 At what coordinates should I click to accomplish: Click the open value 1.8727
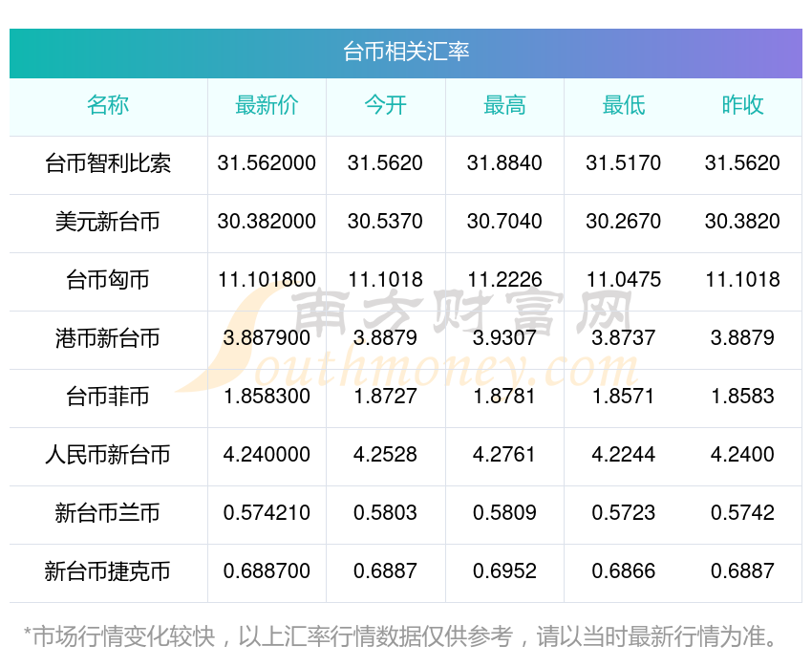pyautogui.click(x=385, y=397)
